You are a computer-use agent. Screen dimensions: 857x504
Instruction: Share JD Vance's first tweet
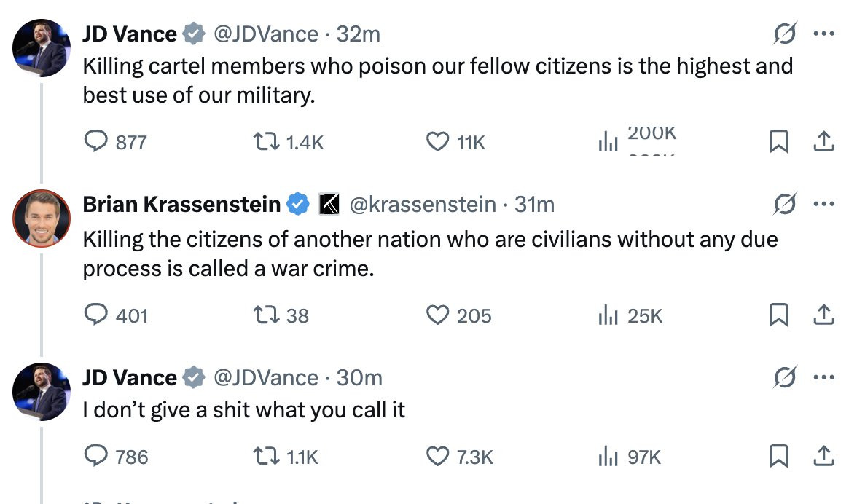(x=823, y=141)
